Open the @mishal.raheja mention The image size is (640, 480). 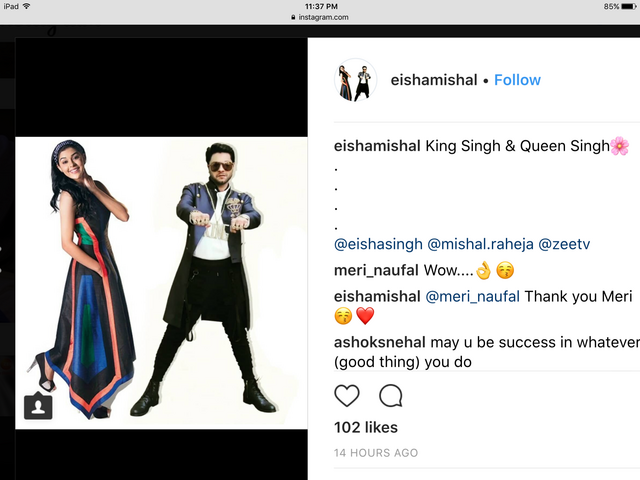(480, 244)
